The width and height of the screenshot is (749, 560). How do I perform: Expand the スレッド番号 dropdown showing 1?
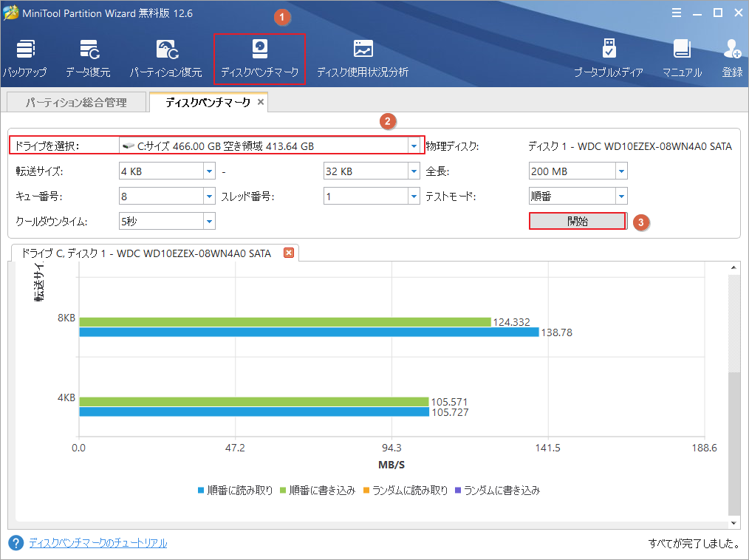coord(414,196)
